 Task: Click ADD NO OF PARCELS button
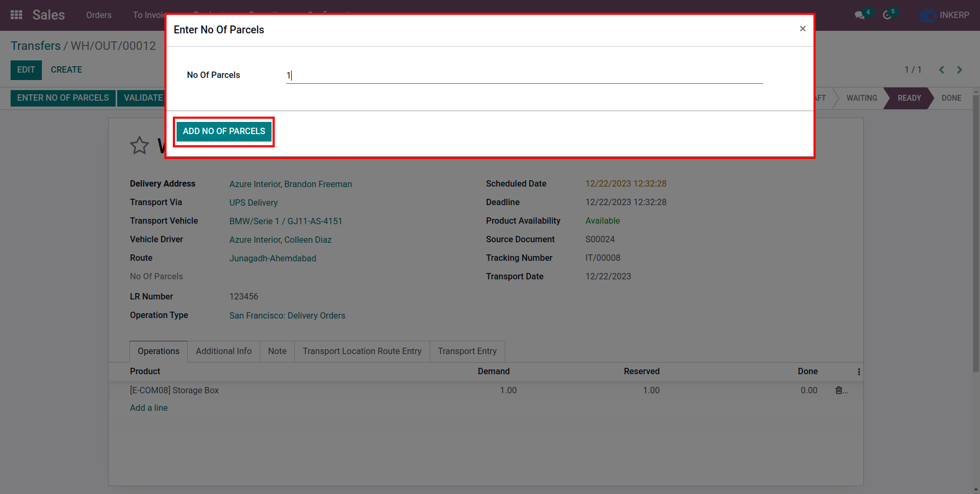coord(224,131)
